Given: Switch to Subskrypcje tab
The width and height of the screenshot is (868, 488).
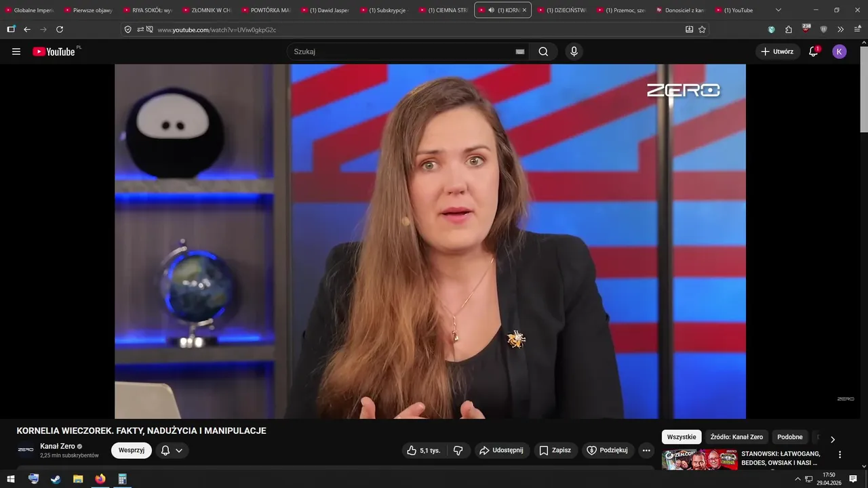Looking at the screenshot, I should [384, 10].
